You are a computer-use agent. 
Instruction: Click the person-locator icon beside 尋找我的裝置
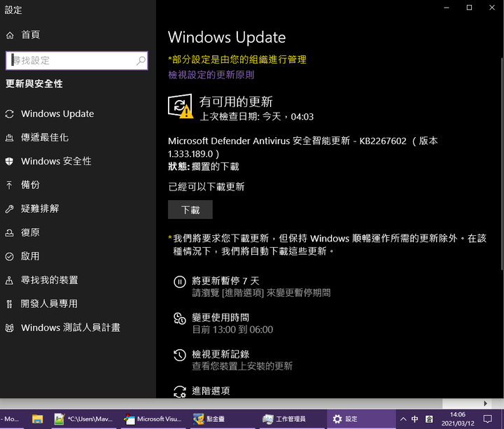click(10, 280)
